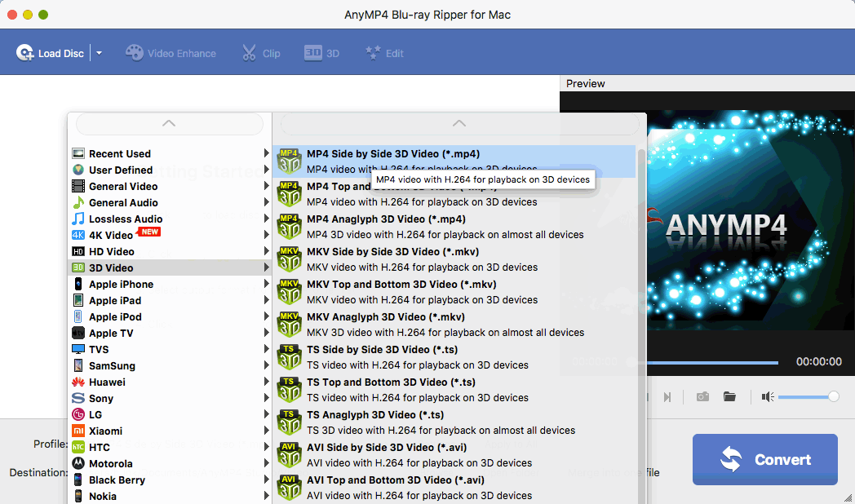Image resolution: width=855 pixels, height=504 pixels.
Task: Choose TS Anaglyph 3D Video format
Action: point(454,422)
